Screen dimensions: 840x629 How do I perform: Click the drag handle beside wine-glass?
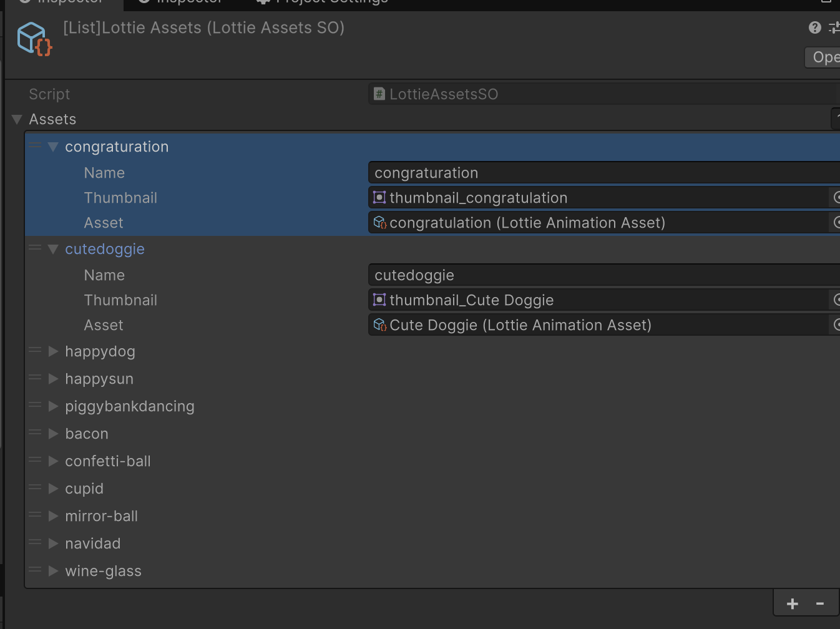coord(35,570)
